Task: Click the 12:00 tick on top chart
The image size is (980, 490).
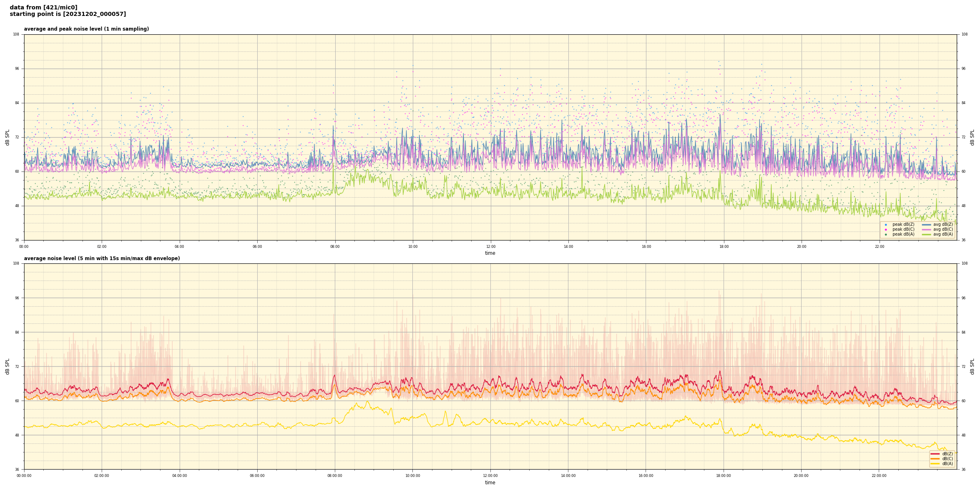Action: tap(490, 247)
